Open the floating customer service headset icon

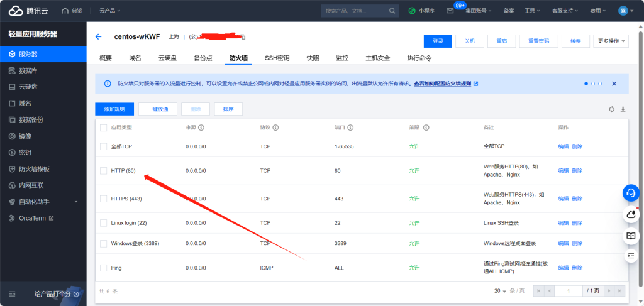click(x=631, y=193)
